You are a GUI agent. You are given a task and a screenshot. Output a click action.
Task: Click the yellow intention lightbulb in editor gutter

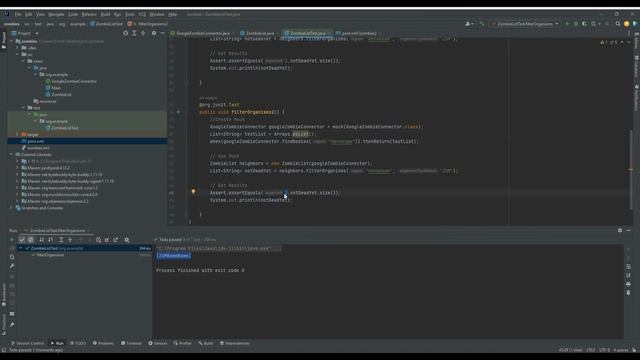193,191
